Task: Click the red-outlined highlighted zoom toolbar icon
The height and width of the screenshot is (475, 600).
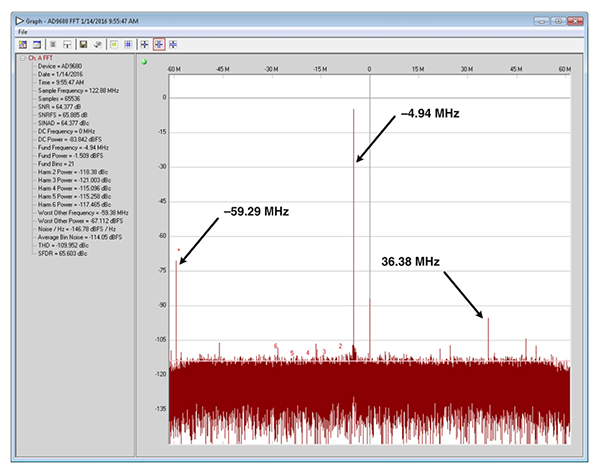Action: click(159, 44)
